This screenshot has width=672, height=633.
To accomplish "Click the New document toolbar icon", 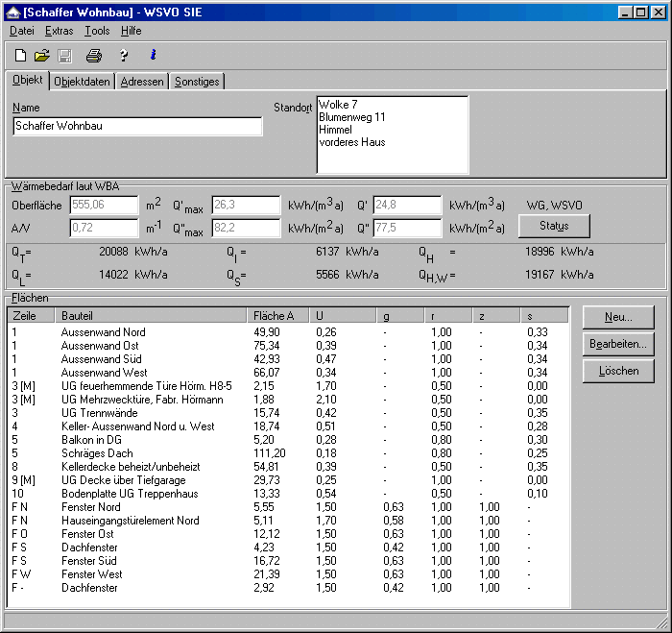I will pyautogui.click(x=20, y=56).
